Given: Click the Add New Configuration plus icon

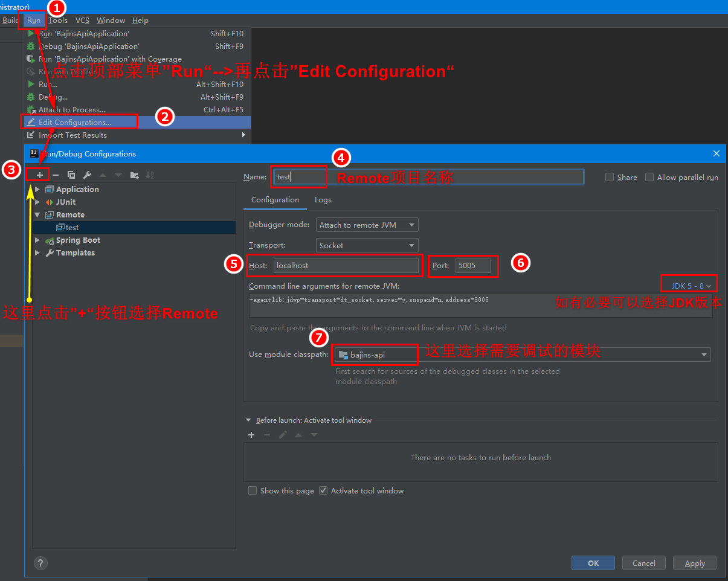Looking at the screenshot, I should [x=40, y=175].
